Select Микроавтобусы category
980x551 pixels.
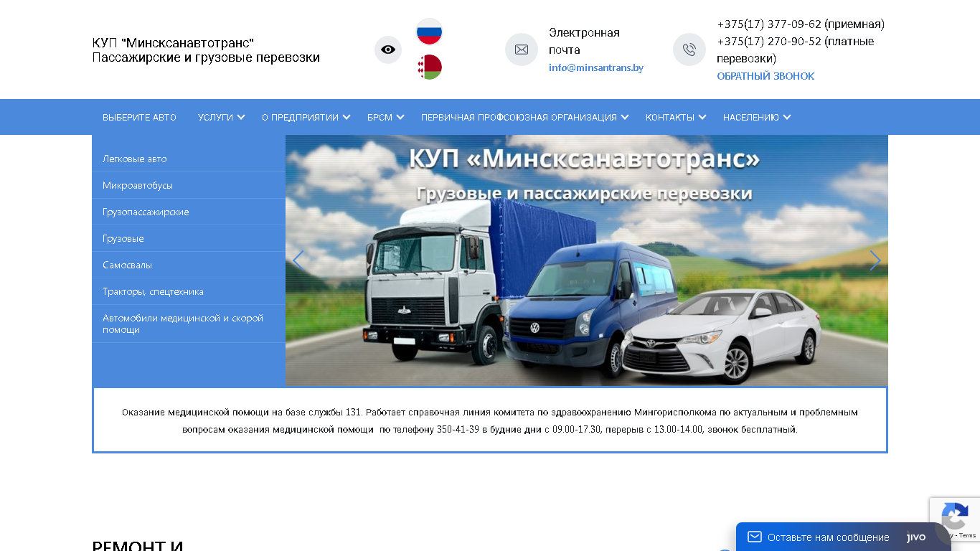pyautogui.click(x=189, y=185)
